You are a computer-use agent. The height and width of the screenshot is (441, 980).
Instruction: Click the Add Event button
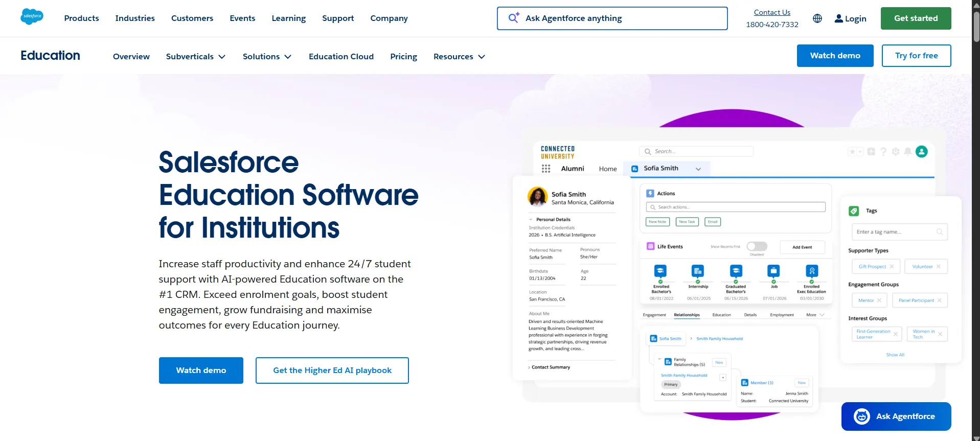pyautogui.click(x=802, y=247)
